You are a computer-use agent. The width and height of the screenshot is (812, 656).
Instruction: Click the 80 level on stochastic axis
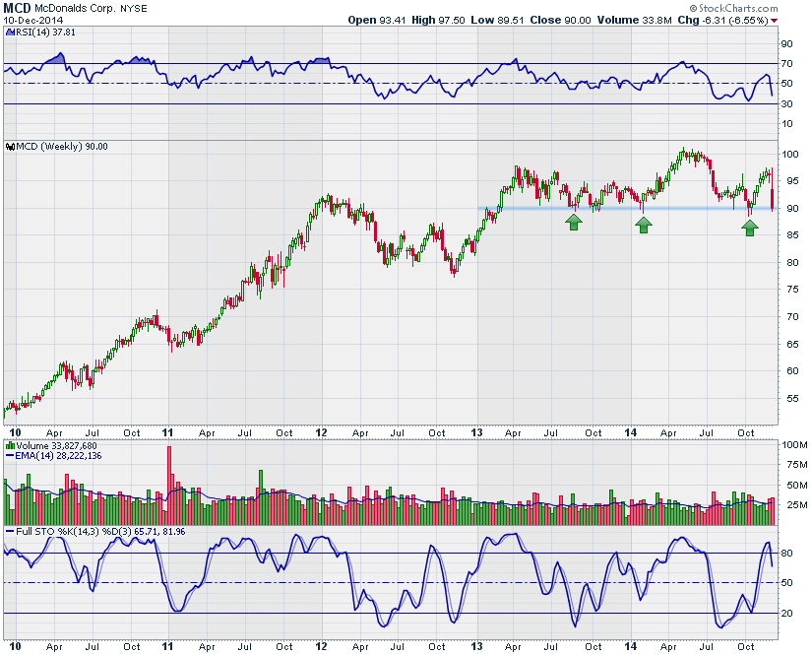click(x=786, y=554)
